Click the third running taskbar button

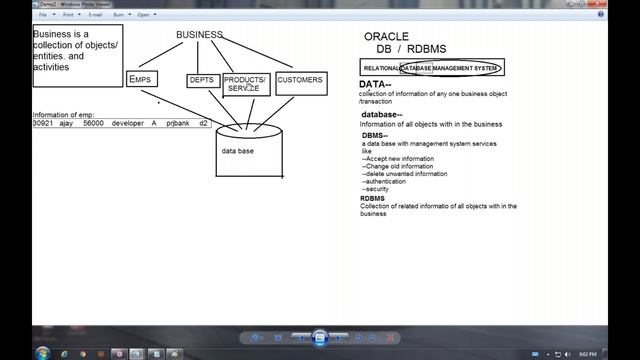pos(156,354)
